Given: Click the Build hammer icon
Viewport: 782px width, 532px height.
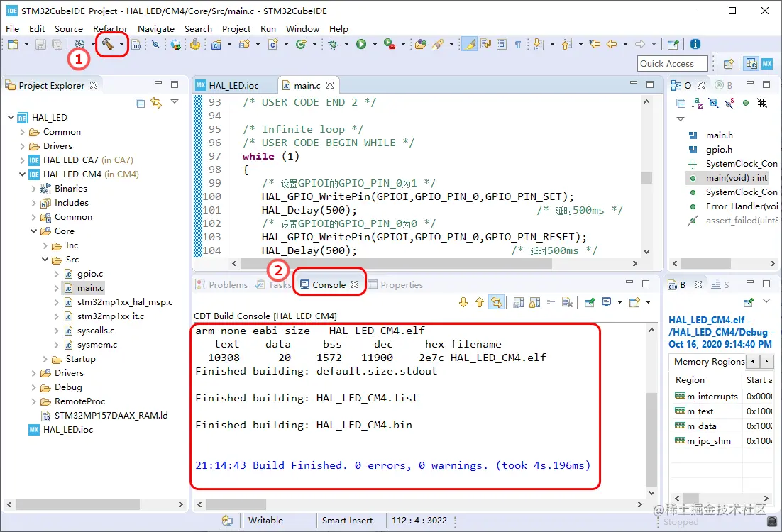Looking at the screenshot, I should (x=107, y=45).
